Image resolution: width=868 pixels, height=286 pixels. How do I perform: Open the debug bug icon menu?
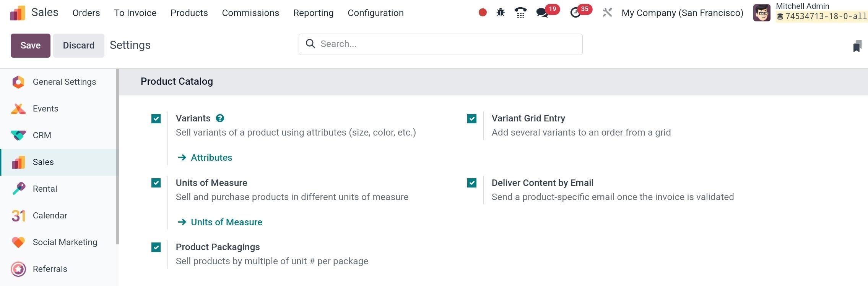[501, 13]
